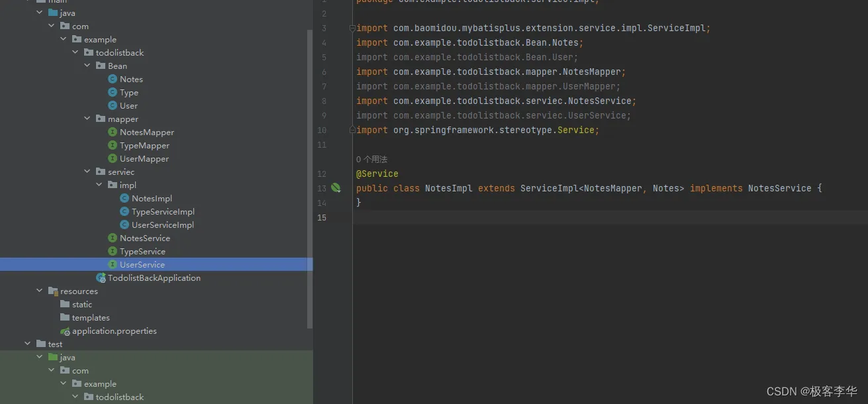868x404 pixels.
Task: Select NotesMapper in the project tree
Action: [147, 132]
